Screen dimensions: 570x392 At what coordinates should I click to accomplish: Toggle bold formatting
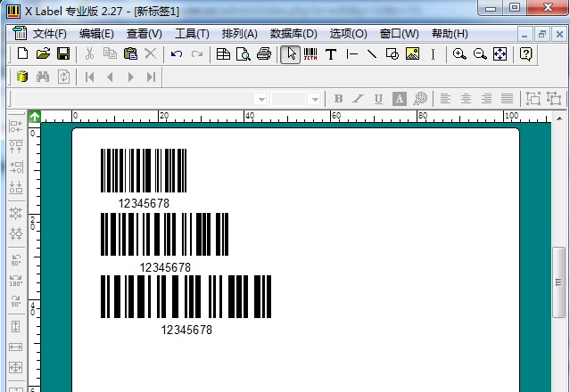click(338, 99)
